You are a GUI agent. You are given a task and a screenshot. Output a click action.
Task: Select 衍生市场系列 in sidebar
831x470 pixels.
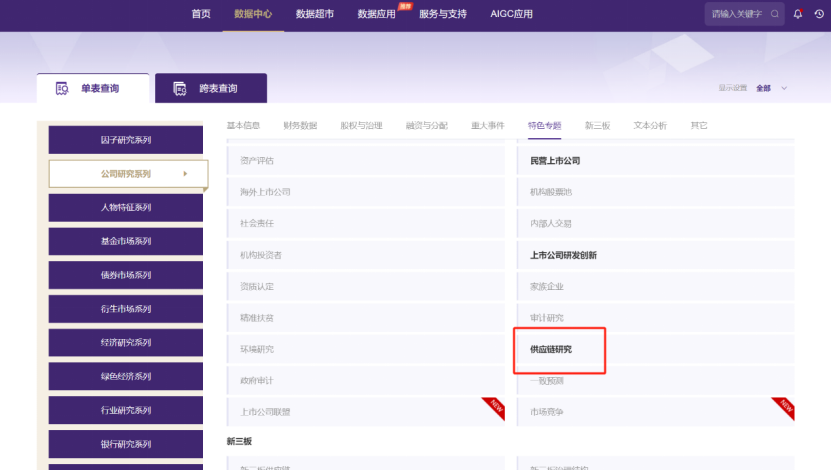pyautogui.click(x=126, y=309)
